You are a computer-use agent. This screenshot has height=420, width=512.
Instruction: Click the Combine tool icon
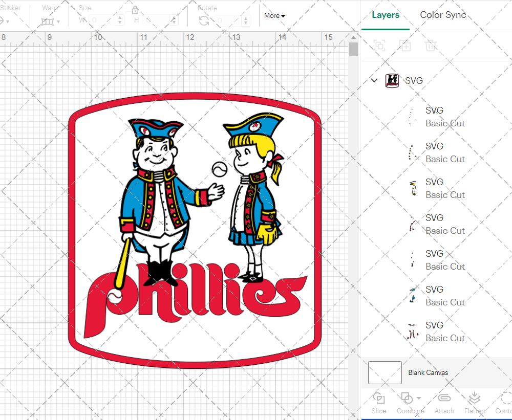(407, 398)
